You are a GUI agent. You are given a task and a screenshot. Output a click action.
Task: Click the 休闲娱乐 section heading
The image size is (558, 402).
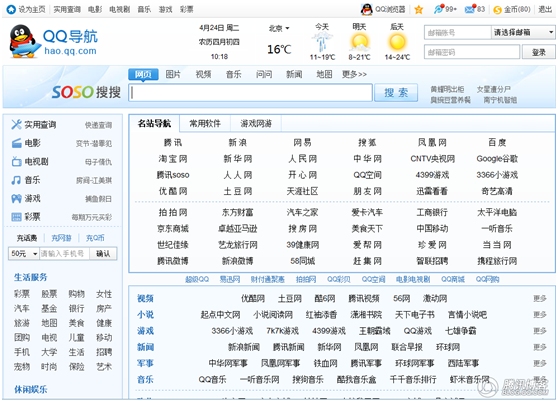click(31, 389)
